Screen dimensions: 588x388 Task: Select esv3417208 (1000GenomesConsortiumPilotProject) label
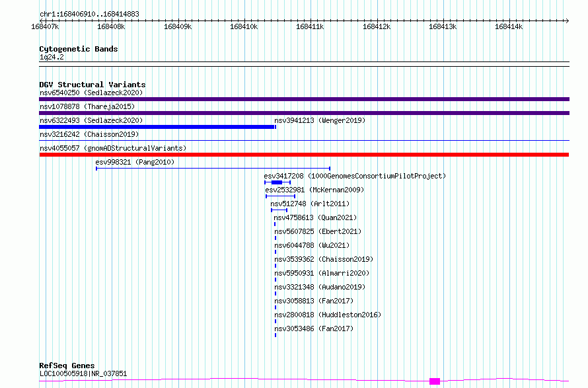tap(355, 176)
